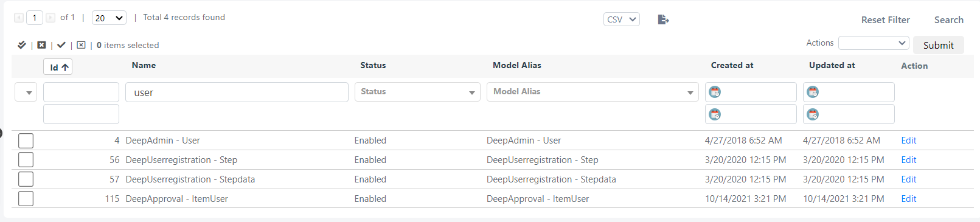Tick checkbox for DeepUserregistration - Stepdata row

point(26,179)
